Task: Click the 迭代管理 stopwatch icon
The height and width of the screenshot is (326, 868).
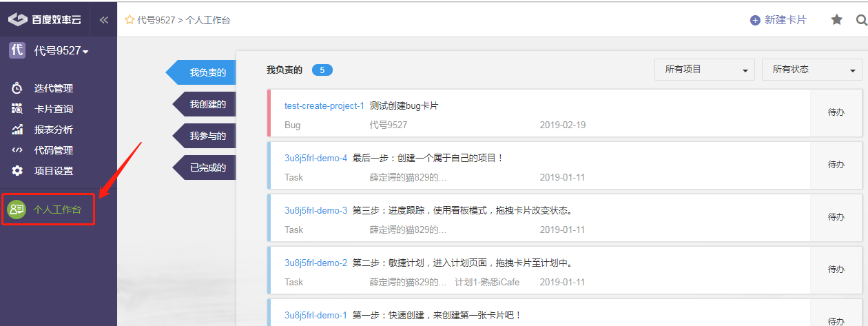Action: pyautogui.click(x=17, y=88)
